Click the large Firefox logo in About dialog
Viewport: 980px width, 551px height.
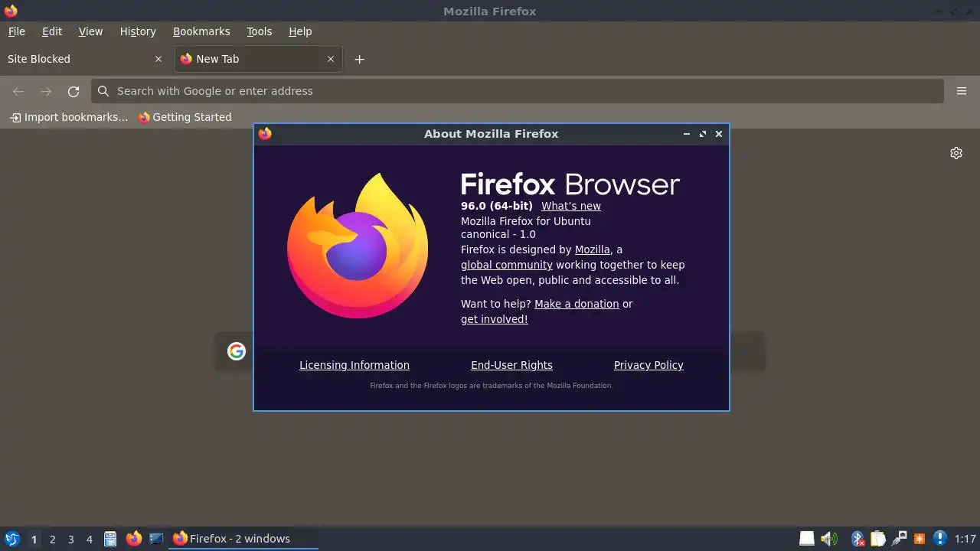(x=358, y=246)
